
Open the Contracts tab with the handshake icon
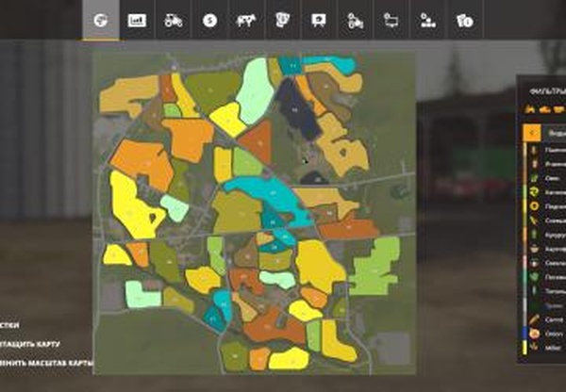(283, 20)
